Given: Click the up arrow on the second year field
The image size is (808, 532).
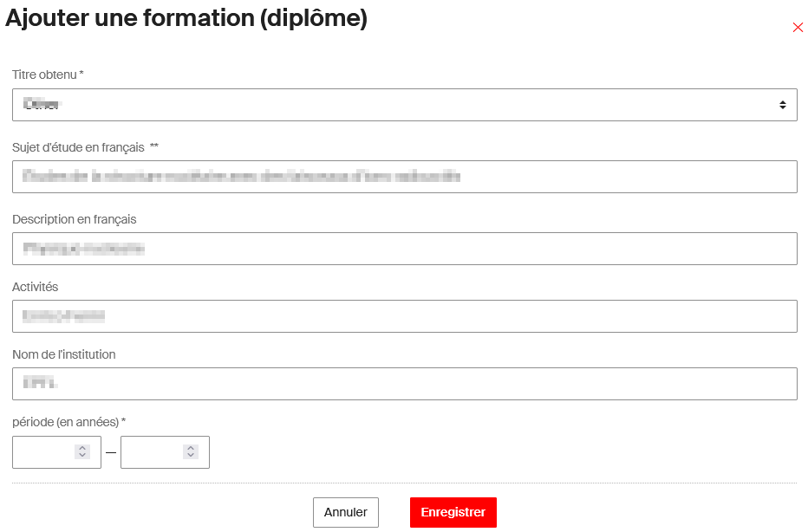Looking at the screenshot, I should [189, 447].
